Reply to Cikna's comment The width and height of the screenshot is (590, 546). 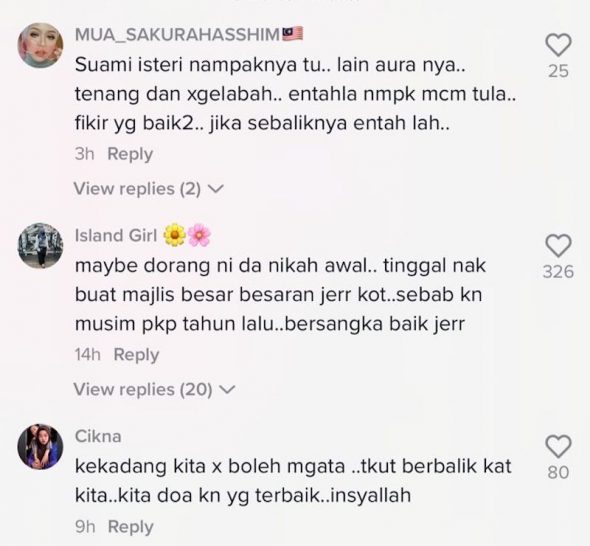(x=131, y=527)
